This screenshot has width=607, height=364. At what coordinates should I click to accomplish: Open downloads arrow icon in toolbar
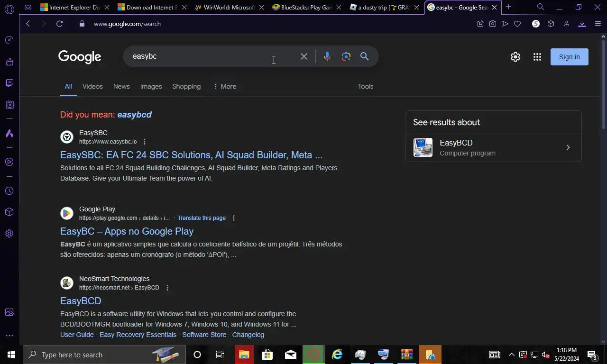click(x=582, y=24)
